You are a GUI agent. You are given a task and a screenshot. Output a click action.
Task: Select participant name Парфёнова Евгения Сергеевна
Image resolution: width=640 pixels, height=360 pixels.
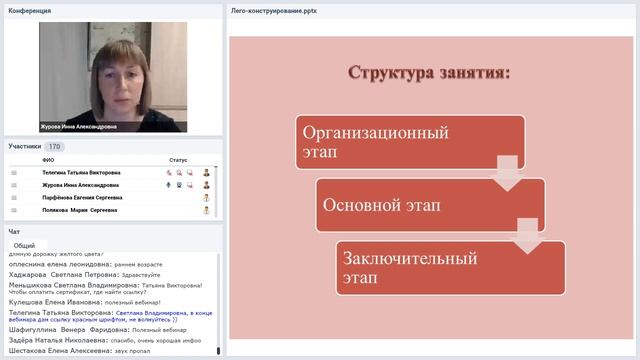pyautogui.click(x=82, y=198)
